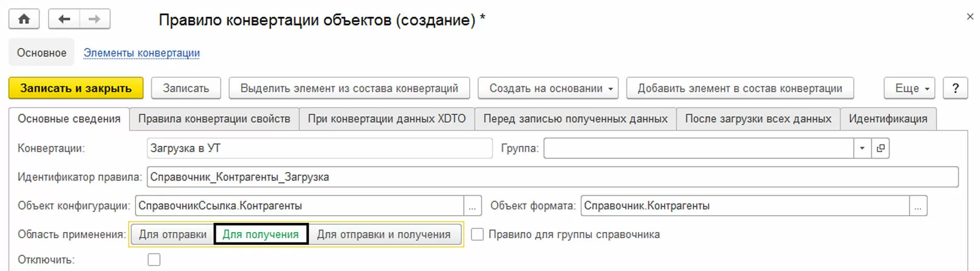Go forward using the right arrow

(x=94, y=19)
